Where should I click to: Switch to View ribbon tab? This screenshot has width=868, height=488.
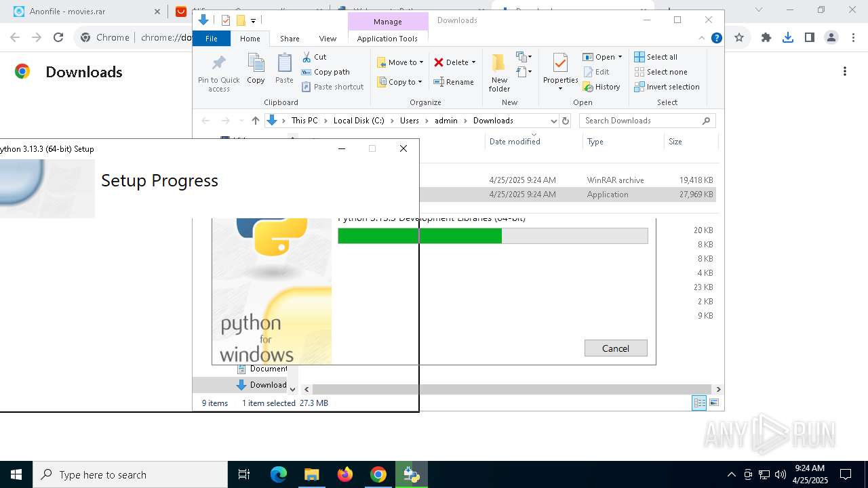point(328,39)
